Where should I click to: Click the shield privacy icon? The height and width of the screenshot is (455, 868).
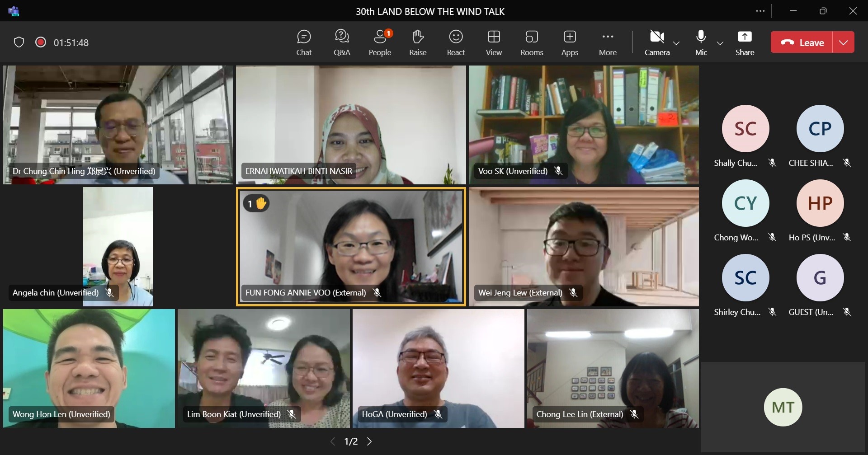pyautogui.click(x=19, y=42)
